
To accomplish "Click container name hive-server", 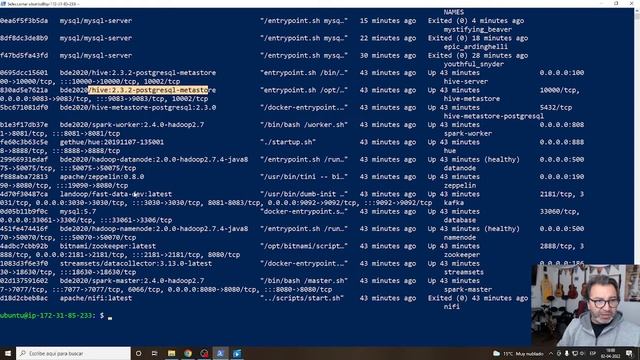I will click(x=465, y=81).
